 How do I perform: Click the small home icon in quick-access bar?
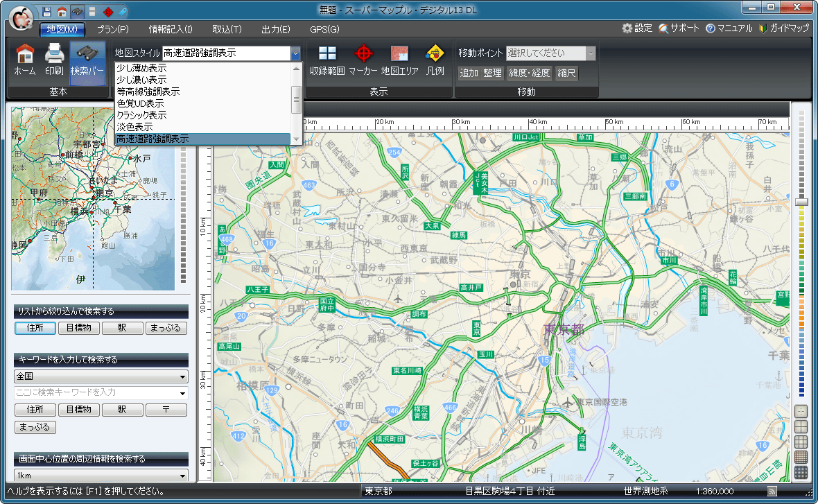pos(62,11)
